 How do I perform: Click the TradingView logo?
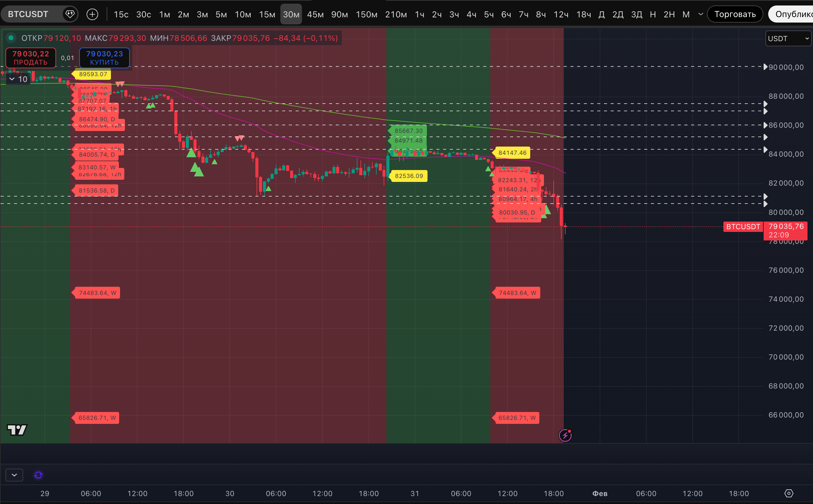[17, 430]
